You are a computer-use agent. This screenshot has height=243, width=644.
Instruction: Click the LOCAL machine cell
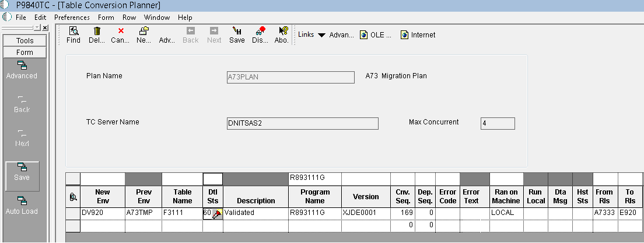click(506, 213)
